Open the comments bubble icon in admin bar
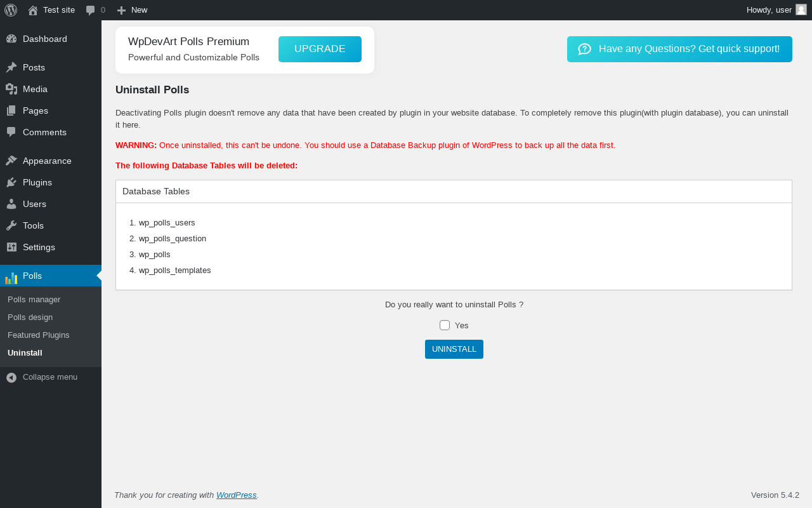 point(91,10)
